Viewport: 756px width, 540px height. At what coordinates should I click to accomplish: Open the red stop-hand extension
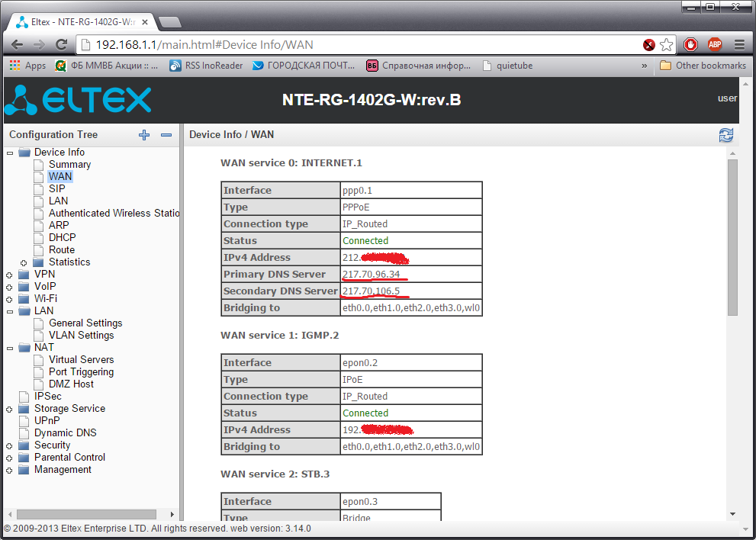691,45
